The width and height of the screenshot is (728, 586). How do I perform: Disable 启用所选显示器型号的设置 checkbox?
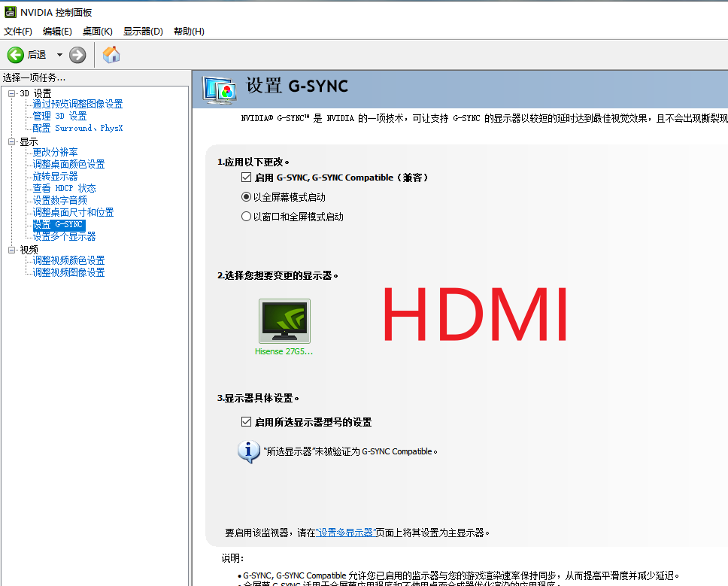point(246,421)
